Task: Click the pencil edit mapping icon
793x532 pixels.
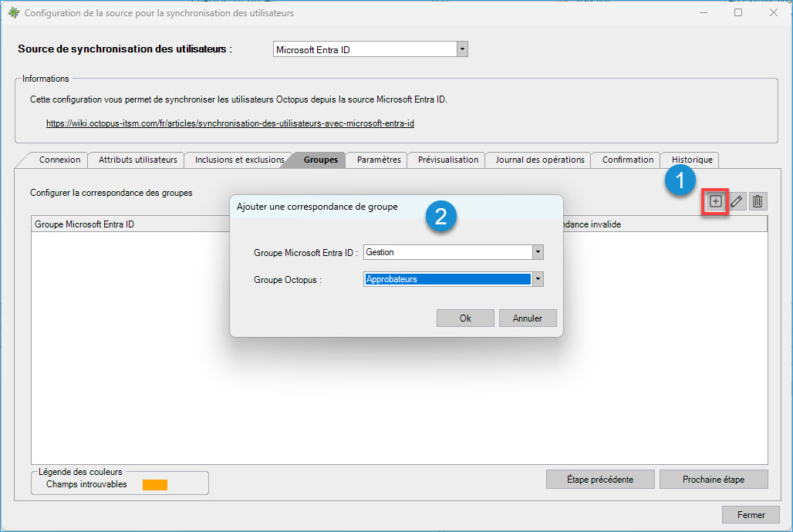Action: coord(737,201)
